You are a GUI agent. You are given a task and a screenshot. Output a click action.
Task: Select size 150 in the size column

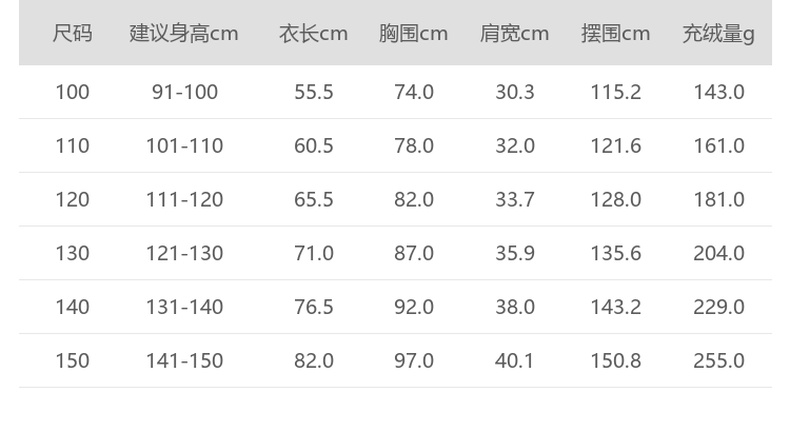click(72, 360)
